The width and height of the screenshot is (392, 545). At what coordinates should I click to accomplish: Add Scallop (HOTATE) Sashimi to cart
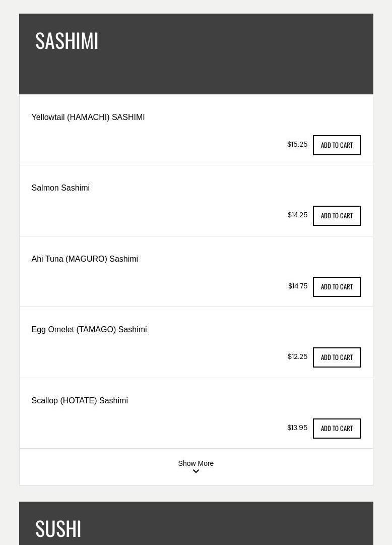tap(337, 428)
